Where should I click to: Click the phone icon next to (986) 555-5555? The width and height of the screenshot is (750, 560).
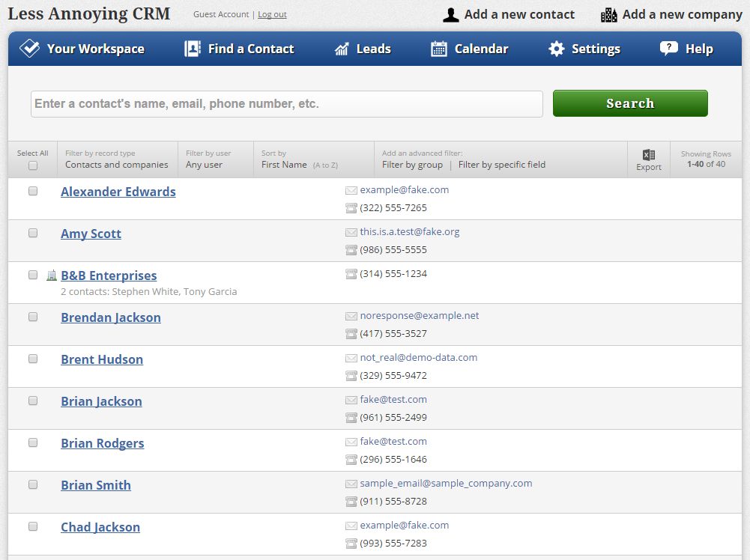351,250
